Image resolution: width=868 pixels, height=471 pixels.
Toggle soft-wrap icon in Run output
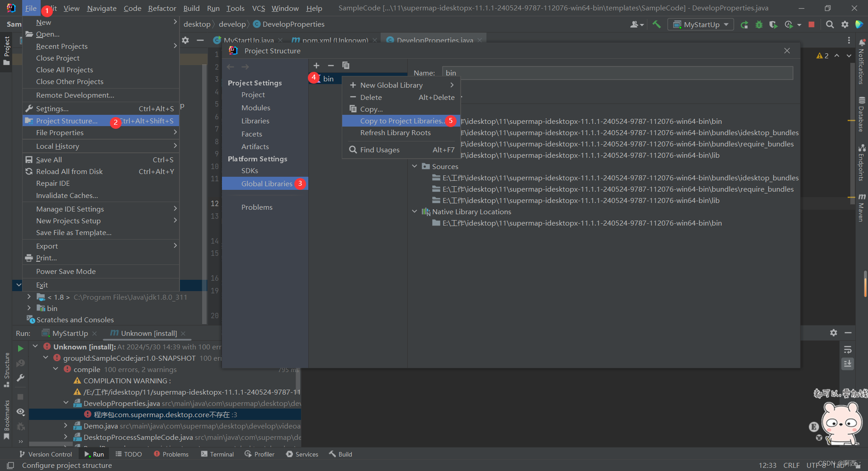(x=848, y=349)
